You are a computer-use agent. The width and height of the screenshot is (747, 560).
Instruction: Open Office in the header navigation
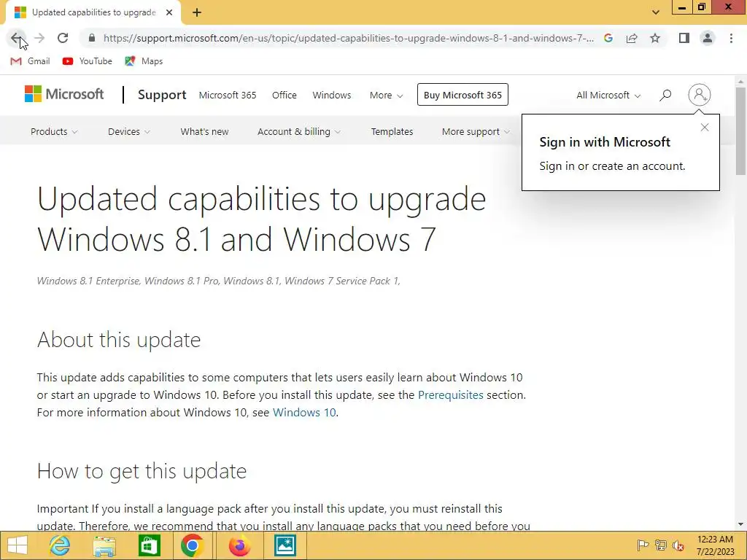coord(285,96)
